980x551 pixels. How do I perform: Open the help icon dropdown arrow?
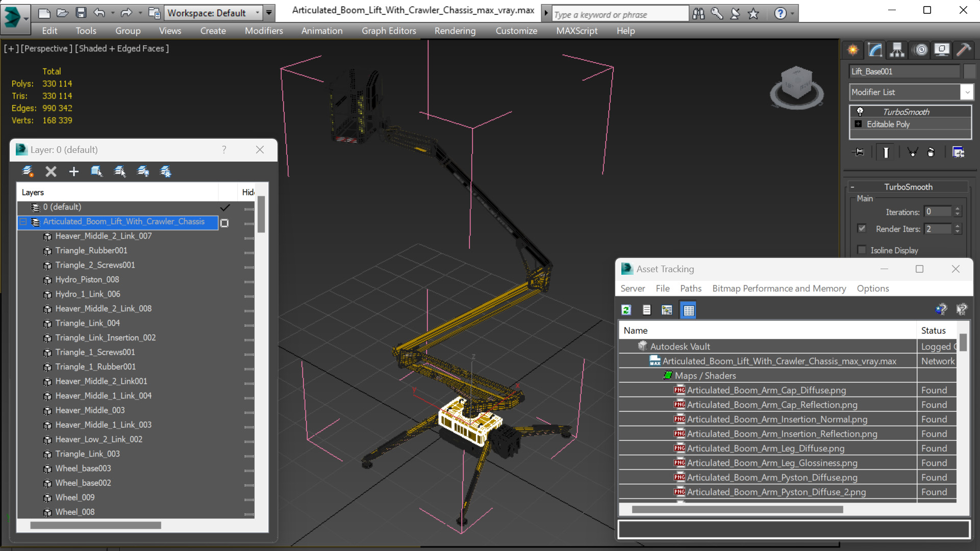[792, 14]
